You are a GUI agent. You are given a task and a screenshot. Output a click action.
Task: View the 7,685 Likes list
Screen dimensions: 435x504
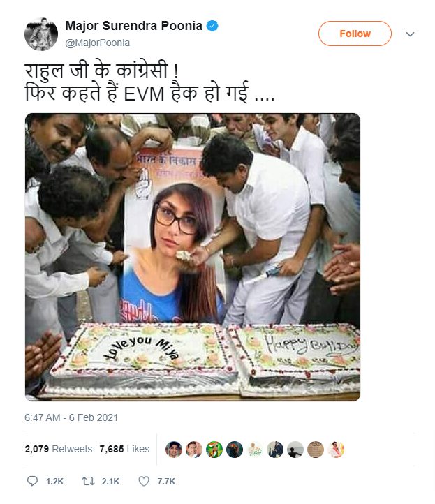pyautogui.click(x=124, y=449)
